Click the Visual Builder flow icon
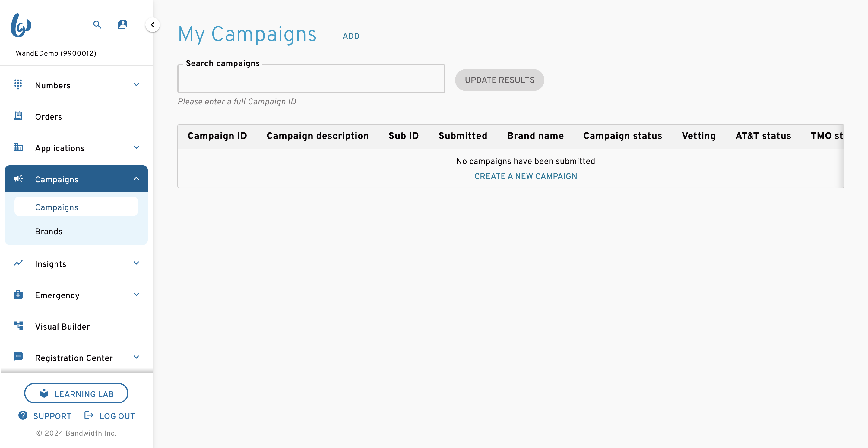Screen dimensions: 868x448 18,326
